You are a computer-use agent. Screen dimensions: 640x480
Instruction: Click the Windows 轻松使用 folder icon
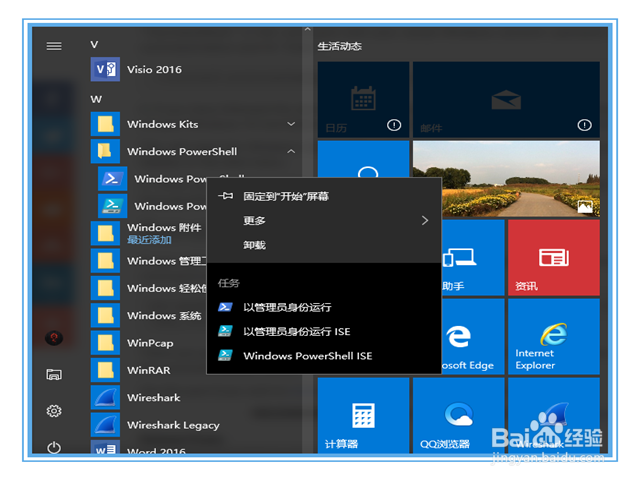(x=105, y=288)
